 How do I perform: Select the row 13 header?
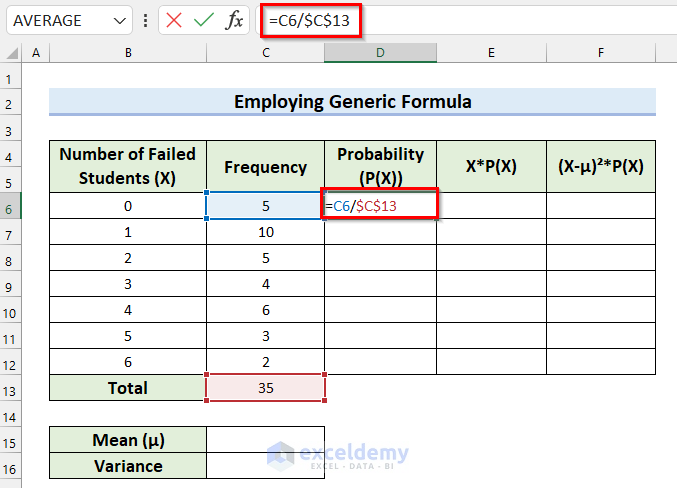click(x=10, y=388)
